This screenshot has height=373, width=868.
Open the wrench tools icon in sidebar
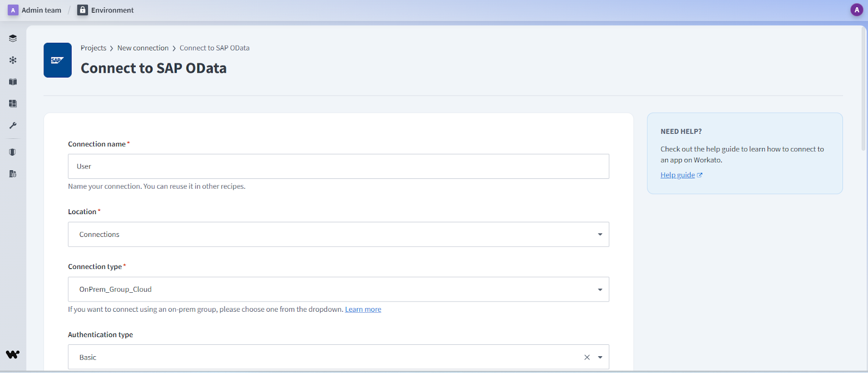pos(13,125)
